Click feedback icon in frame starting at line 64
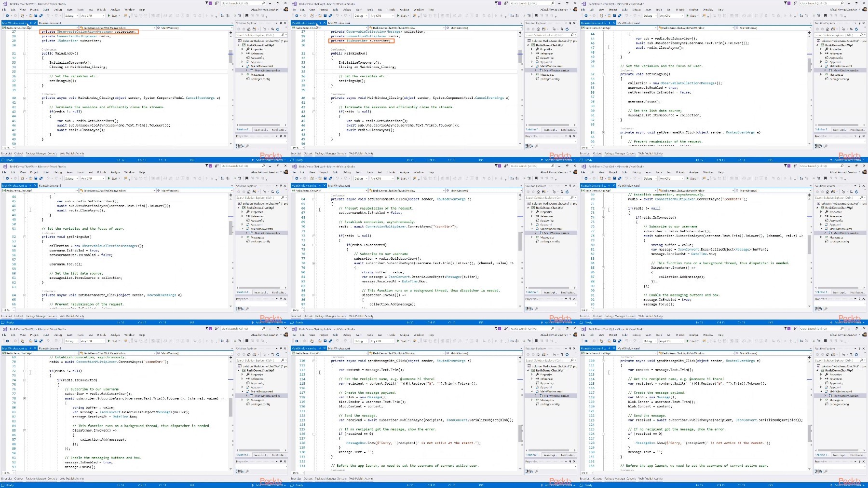Screen dimensions: 868x488 point(506,166)
